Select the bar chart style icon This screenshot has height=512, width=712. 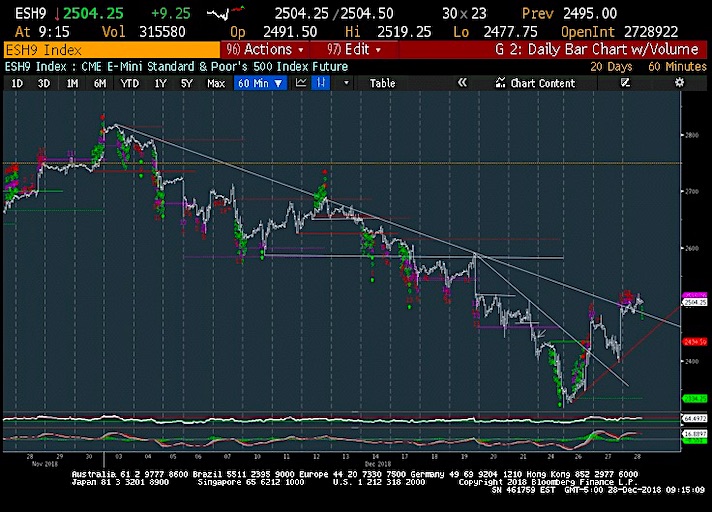click(x=321, y=83)
